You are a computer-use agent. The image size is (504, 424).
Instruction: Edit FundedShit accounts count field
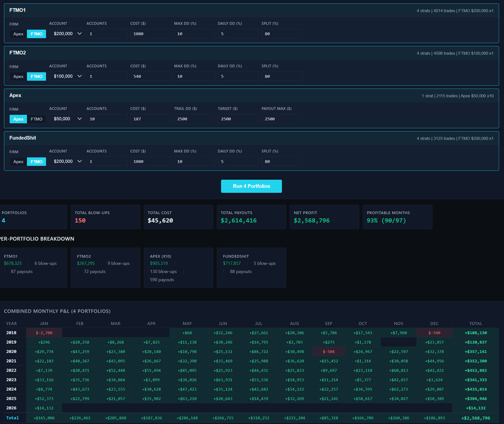[x=107, y=161]
